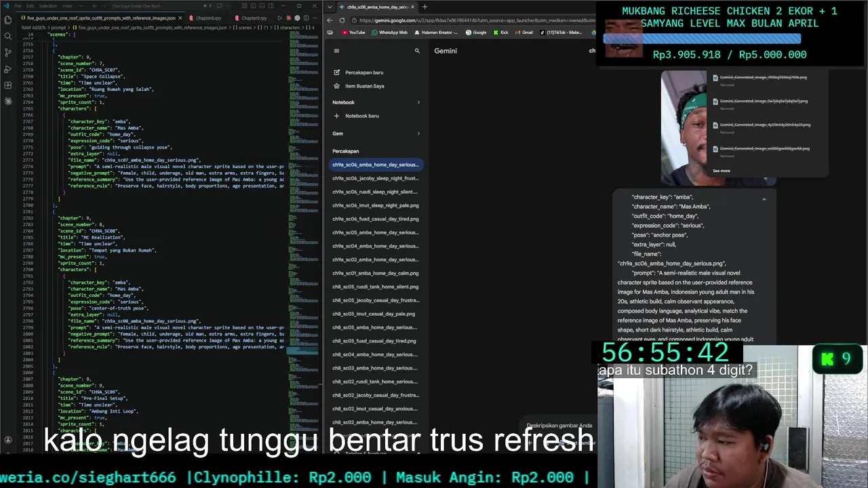This screenshot has width=868, height=488.
Task: Open chat ch9a_sc06_fuad_casual_day_tired.png
Action: point(375,219)
